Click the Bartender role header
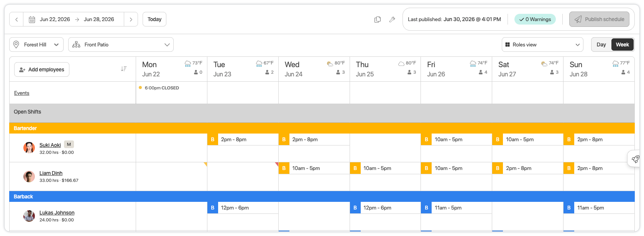This screenshot has height=236, width=644. (x=322, y=128)
